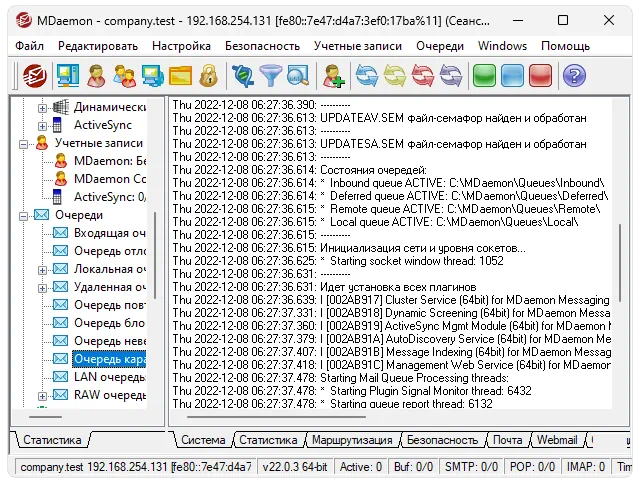Click the magnifier over chart icon
Screen dimensions: 639x484
click(297, 75)
